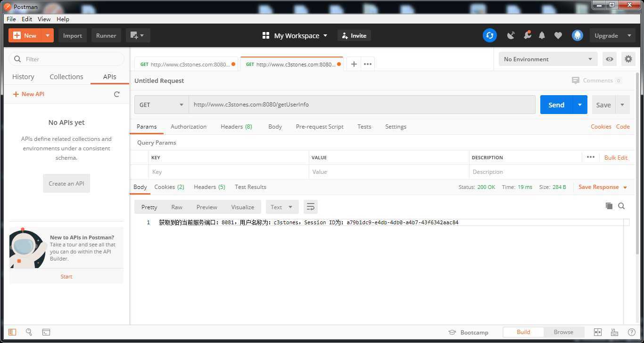Open the Runner button

106,35
